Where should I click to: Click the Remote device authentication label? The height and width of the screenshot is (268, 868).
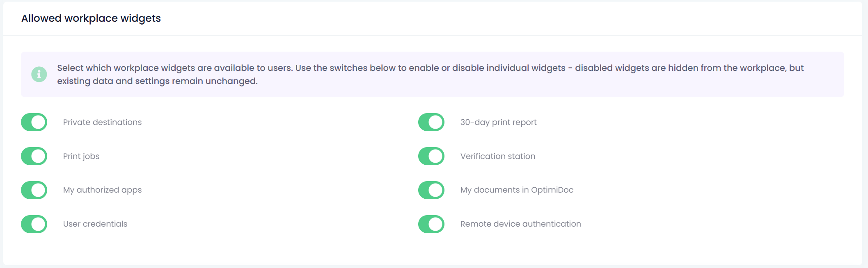520,224
